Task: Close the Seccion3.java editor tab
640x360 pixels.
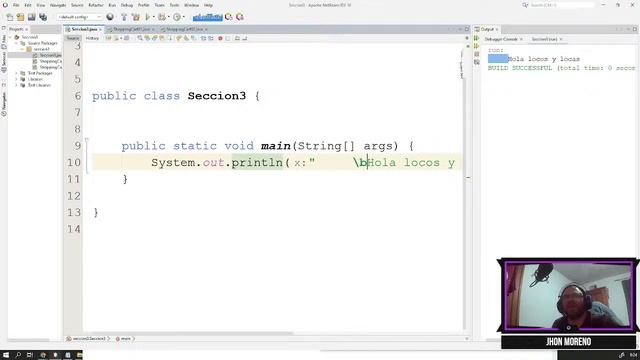Action: pyautogui.click(x=100, y=29)
